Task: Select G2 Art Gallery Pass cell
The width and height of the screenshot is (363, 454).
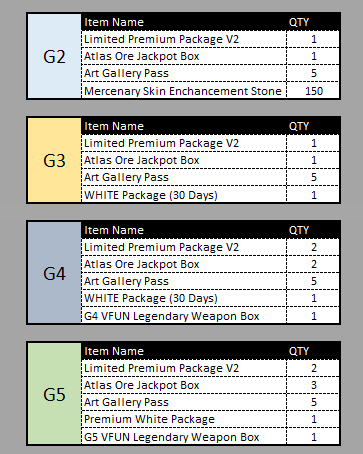Action: coord(184,73)
